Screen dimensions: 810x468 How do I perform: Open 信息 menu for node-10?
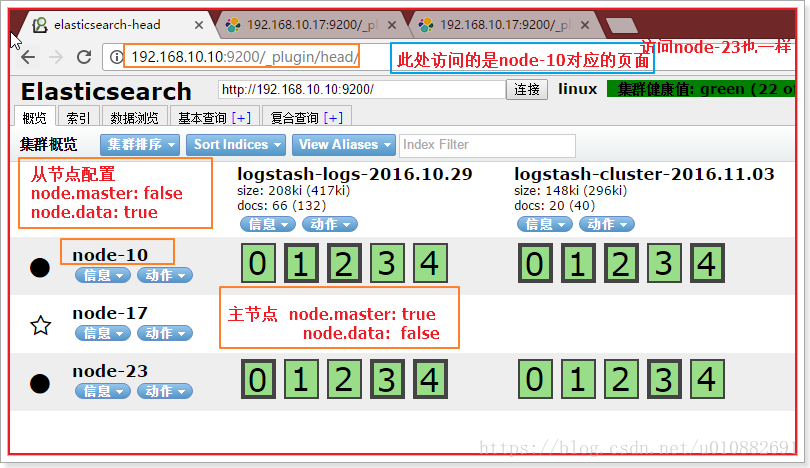pyautogui.click(x=103, y=275)
